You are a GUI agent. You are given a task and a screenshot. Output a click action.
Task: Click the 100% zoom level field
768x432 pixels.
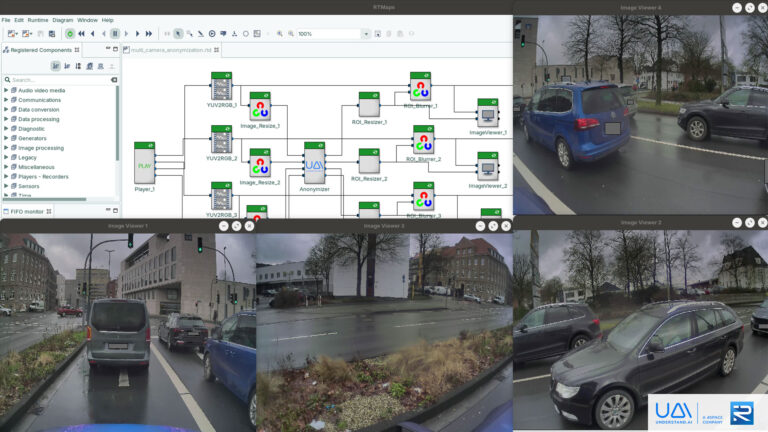tap(329, 34)
